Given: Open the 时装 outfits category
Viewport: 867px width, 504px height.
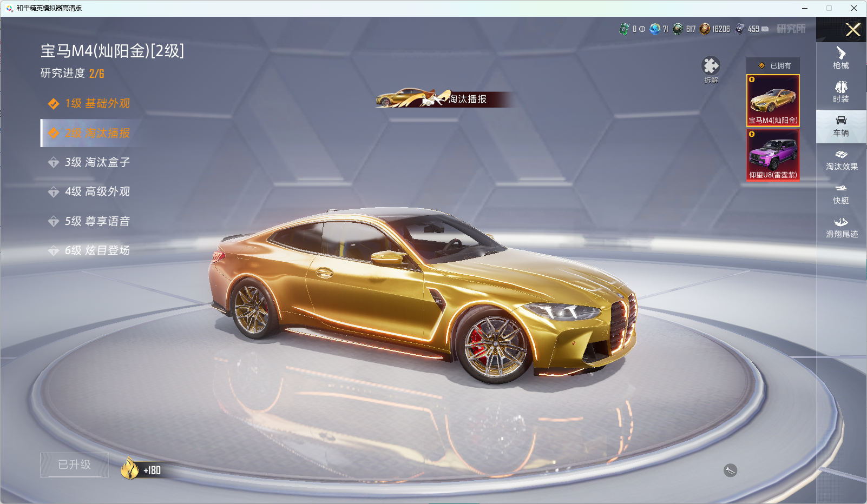Looking at the screenshot, I should 840,92.
